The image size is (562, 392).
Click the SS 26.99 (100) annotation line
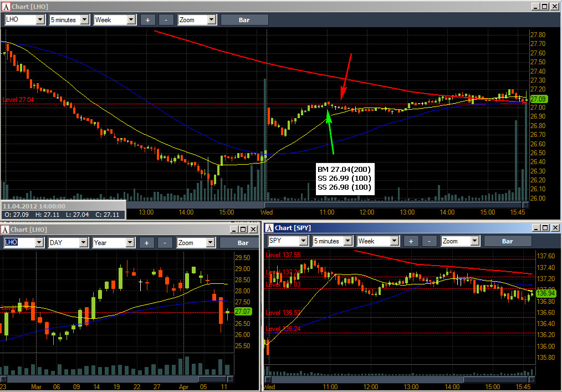tap(344, 178)
